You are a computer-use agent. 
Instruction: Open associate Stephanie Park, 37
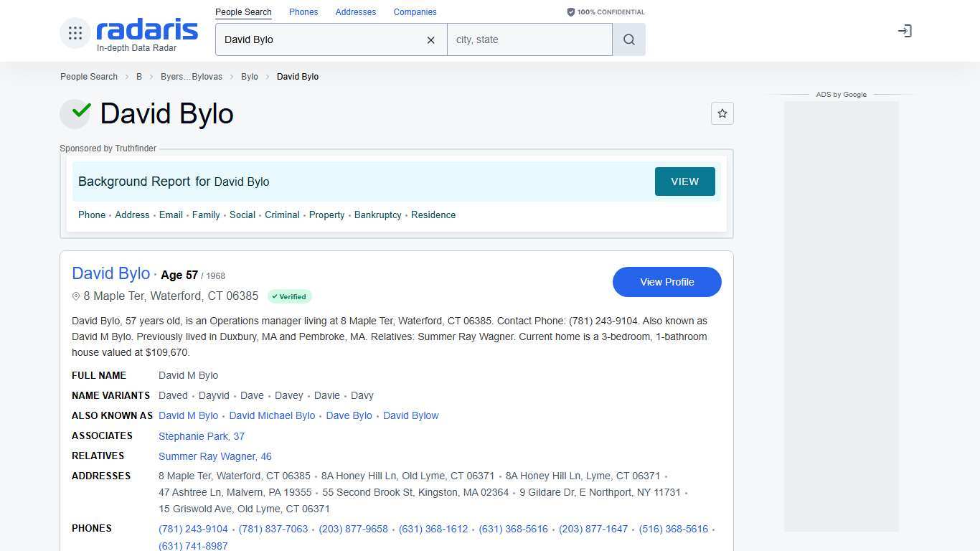[x=202, y=436]
